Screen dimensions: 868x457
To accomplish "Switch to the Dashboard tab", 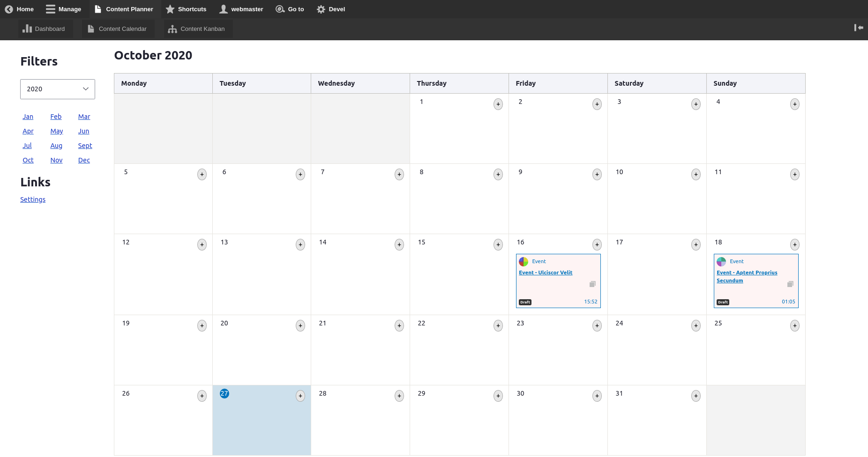I will 45,29.
